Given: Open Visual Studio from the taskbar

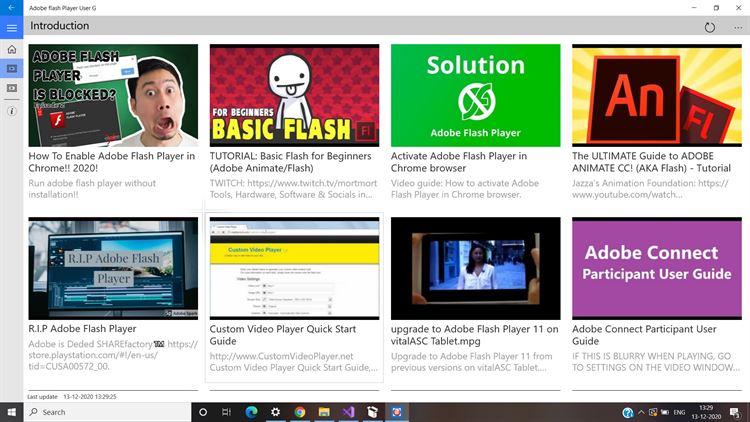Looking at the screenshot, I should click(348, 412).
